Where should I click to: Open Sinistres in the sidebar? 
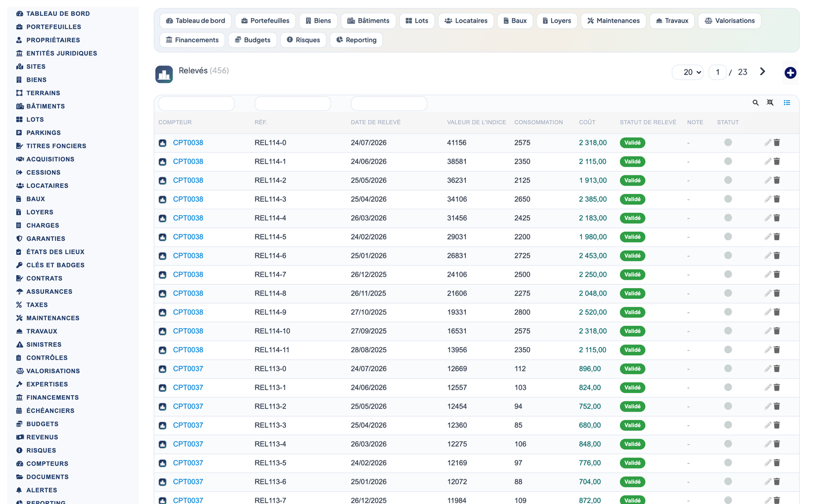[x=44, y=344]
